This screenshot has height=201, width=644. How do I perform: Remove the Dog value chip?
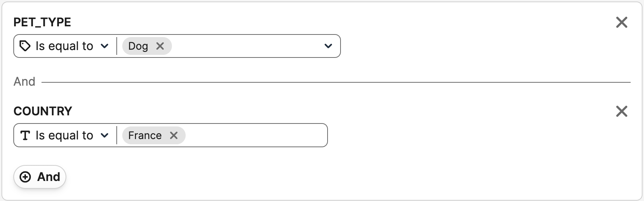click(x=160, y=46)
